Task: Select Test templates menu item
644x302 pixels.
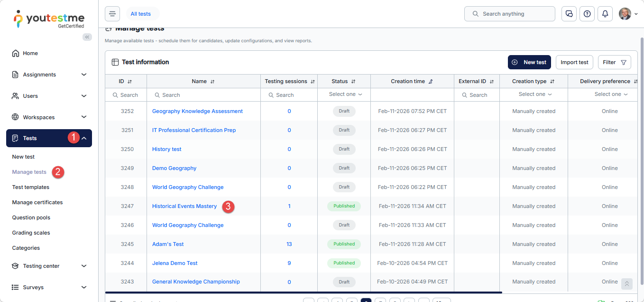Action: pyautogui.click(x=31, y=187)
